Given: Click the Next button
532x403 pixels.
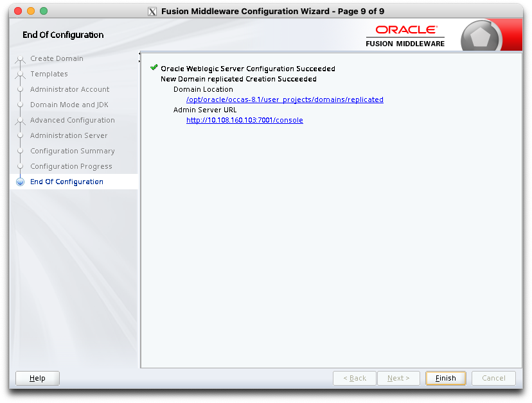Looking at the screenshot, I should tap(398, 378).
